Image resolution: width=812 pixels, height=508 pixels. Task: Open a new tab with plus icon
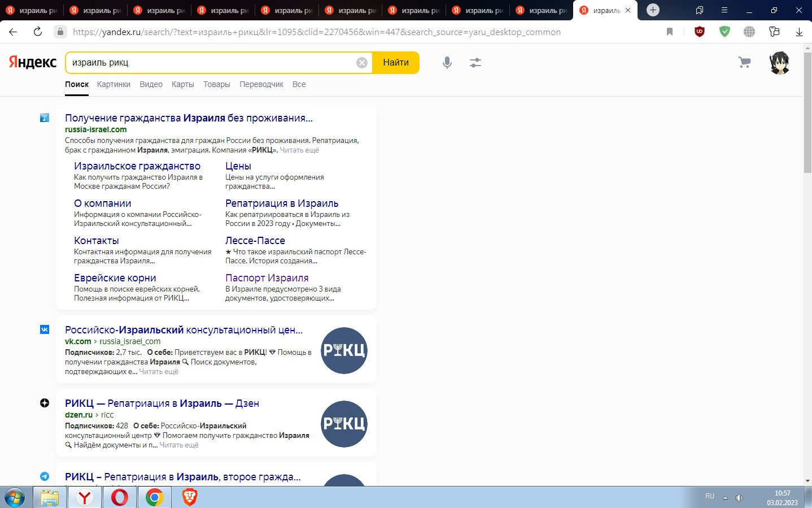pos(653,10)
